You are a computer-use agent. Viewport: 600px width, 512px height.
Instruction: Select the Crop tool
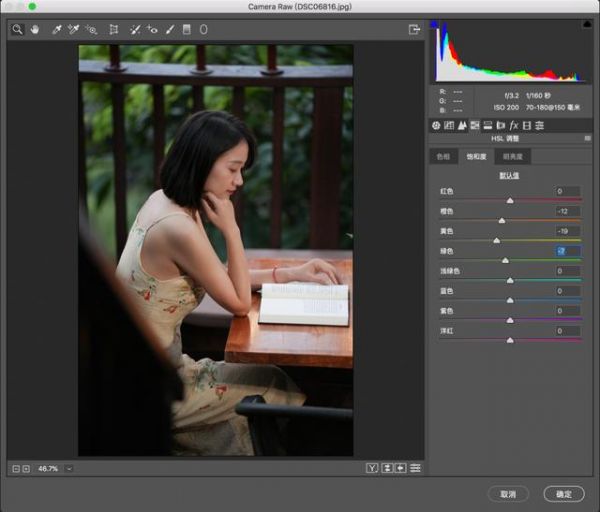(x=113, y=30)
